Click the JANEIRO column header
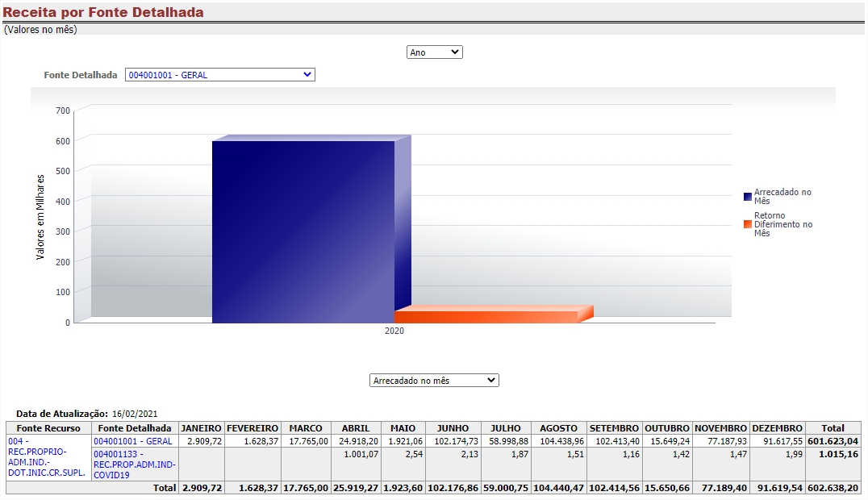868x500 pixels. [x=201, y=428]
